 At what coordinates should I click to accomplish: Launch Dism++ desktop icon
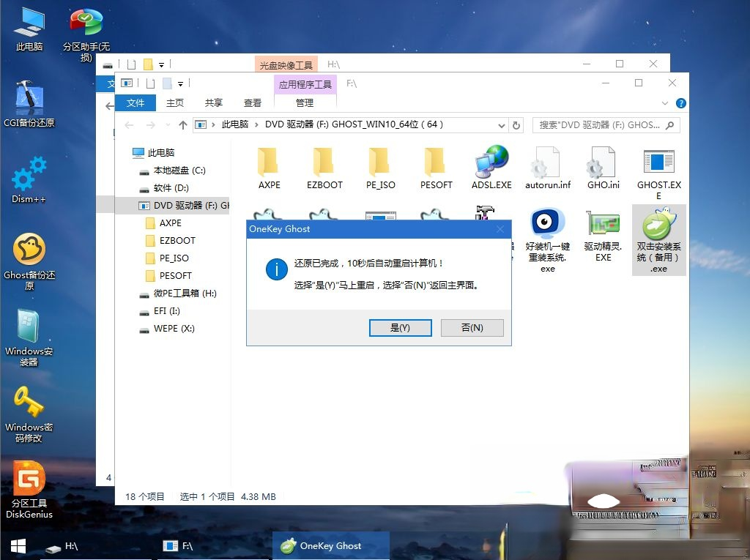pyautogui.click(x=29, y=180)
